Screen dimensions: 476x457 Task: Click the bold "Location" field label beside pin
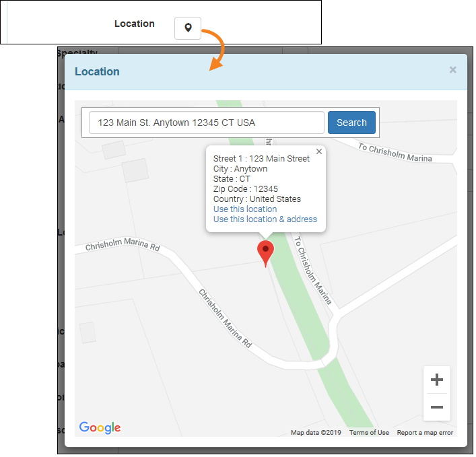click(x=134, y=24)
